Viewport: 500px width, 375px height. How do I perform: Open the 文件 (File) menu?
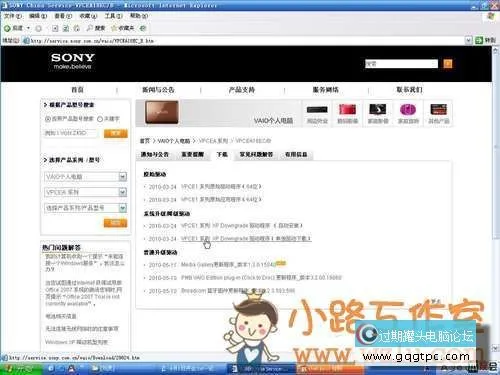pos(13,16)
